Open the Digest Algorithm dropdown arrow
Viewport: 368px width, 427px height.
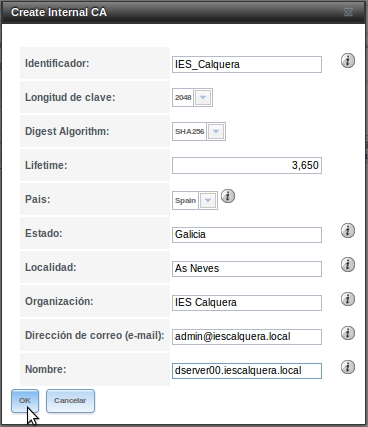(x=216, y=132)
